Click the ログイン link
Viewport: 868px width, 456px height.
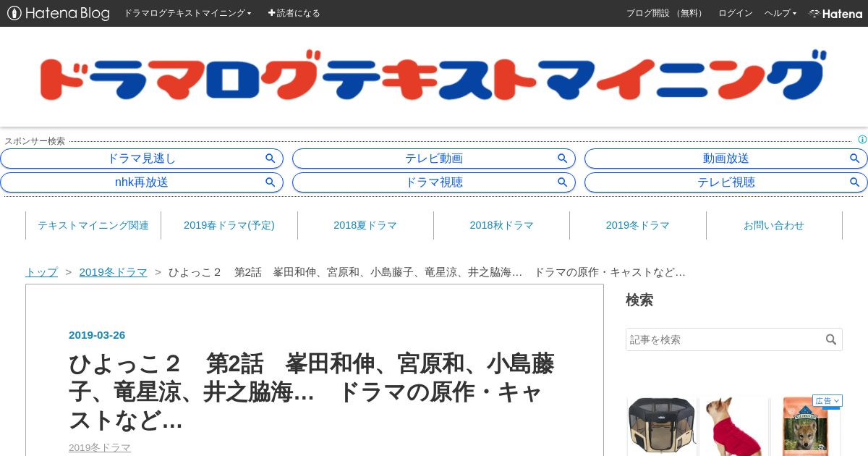tap(735, 13)
